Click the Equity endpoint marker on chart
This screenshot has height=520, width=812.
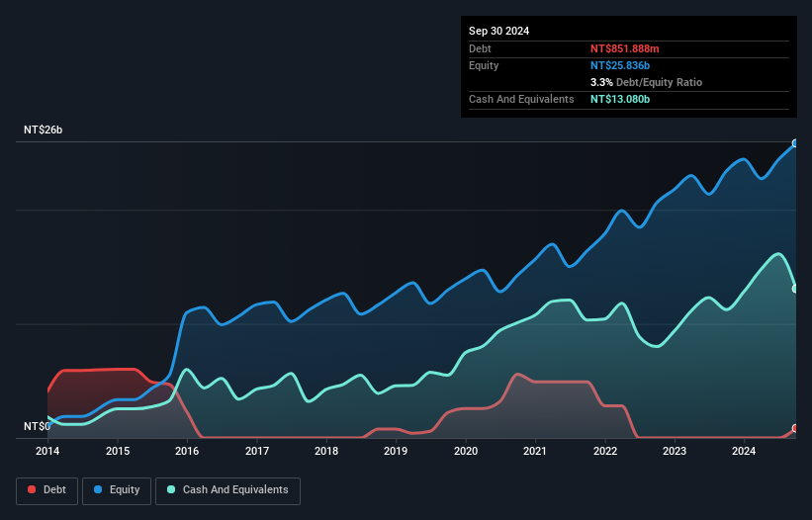pos(795,143)
